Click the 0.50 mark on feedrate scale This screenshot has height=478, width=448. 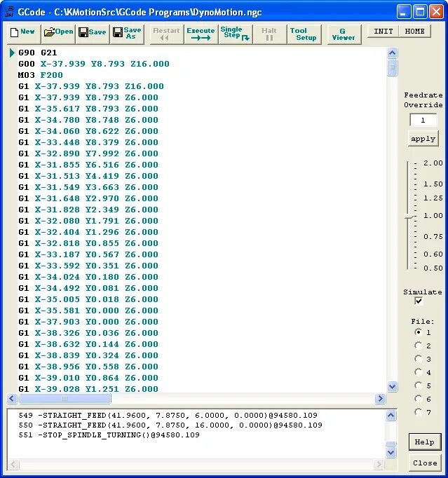(x=433, y=268)
